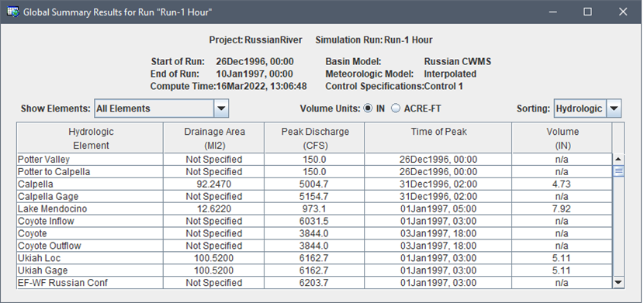Select the ACRE-FT volume units option
Image resolution: width=644 pixels, height=303 pixels.
coord(396,108)
